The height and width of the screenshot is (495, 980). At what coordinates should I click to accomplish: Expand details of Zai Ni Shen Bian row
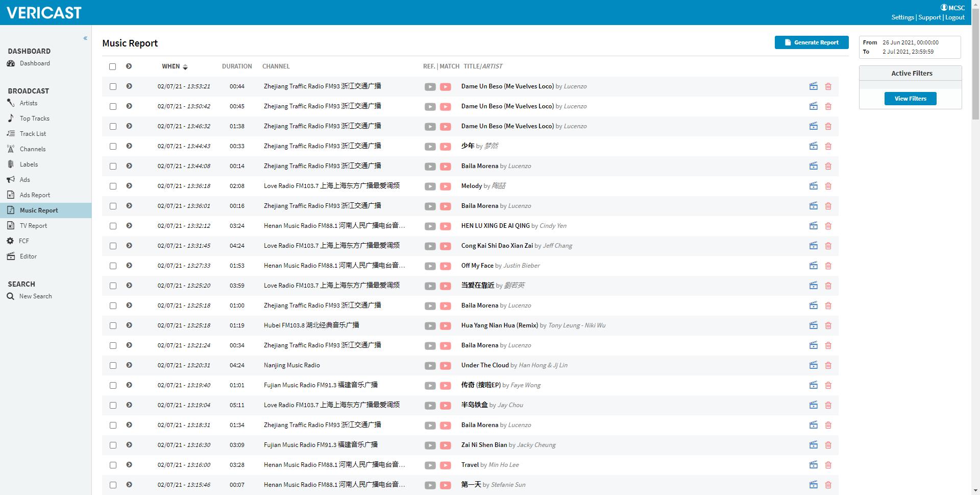[129, 444]
